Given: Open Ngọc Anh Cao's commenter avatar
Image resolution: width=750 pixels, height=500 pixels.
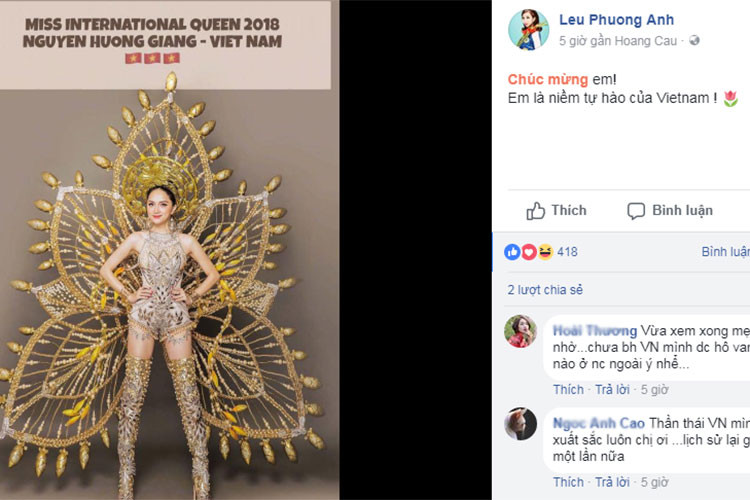Looking at the screenshot, I should tap(520, 423).
